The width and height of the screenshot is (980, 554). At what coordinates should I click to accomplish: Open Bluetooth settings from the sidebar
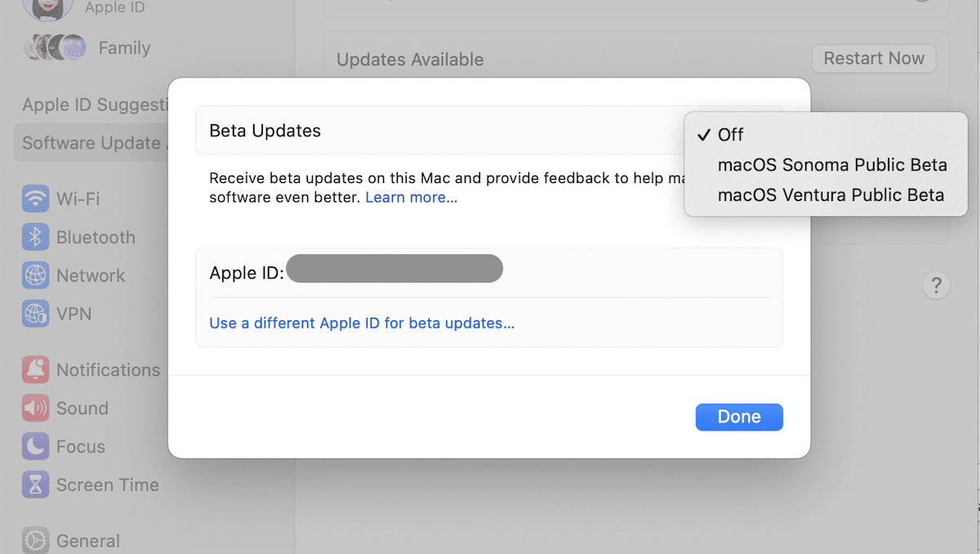pyautogui.click(x=34, y=237)
